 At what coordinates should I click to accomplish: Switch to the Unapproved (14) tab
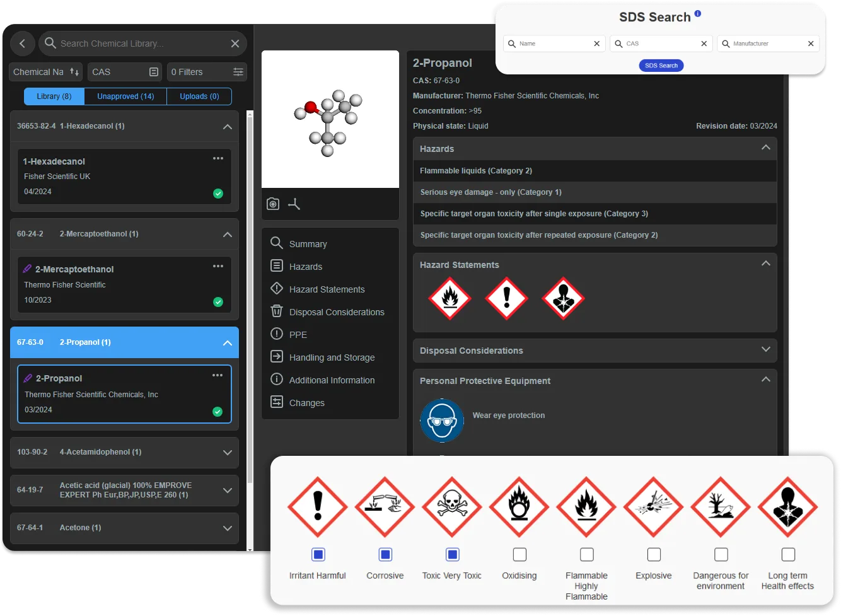pos(125,96)
